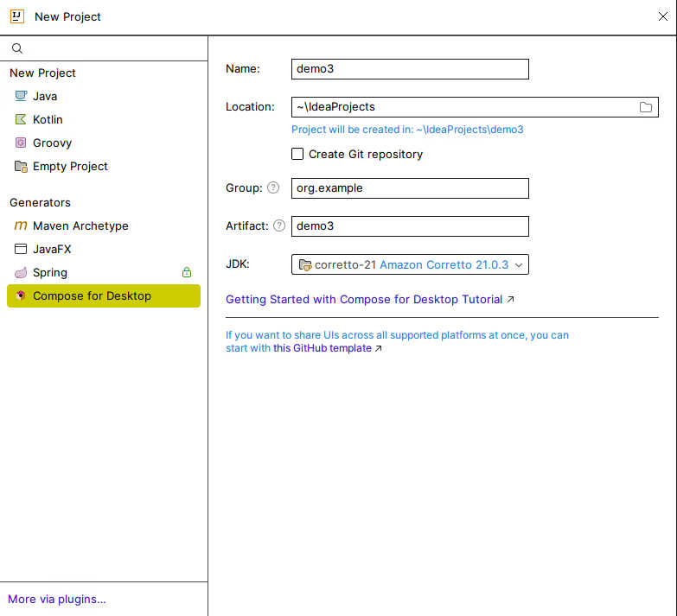Click the green lock icon beside Spring
The image size is (677, 616).
187,272
